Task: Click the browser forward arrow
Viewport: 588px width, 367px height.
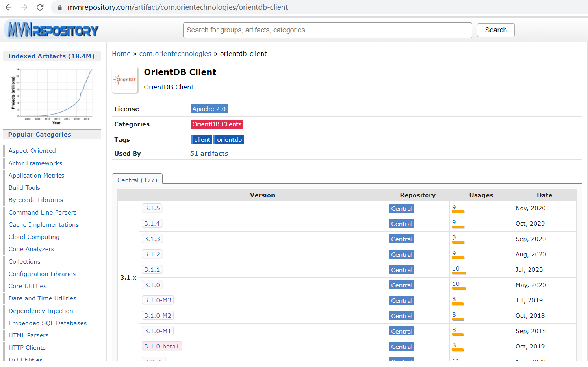Action: tap(24, 7)
